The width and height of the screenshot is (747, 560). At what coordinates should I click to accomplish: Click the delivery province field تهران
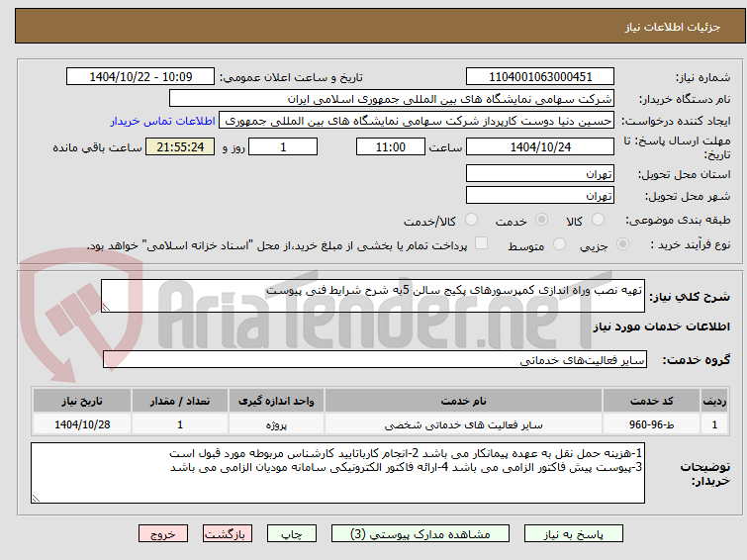click(x=540, y=173)
